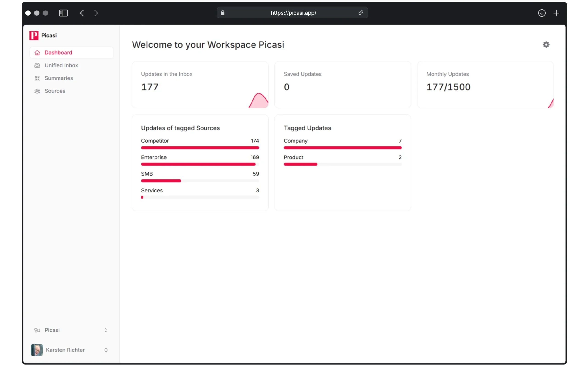Click the Competitor progress bar
The height and width of the screenshot is (367, 588).
click(200, 147)
